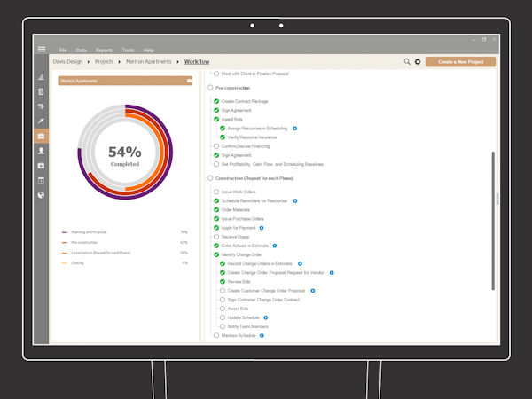This screenshot has width=532, height=399.
Task: Open the Tools menu
Action: coord(128,50)
